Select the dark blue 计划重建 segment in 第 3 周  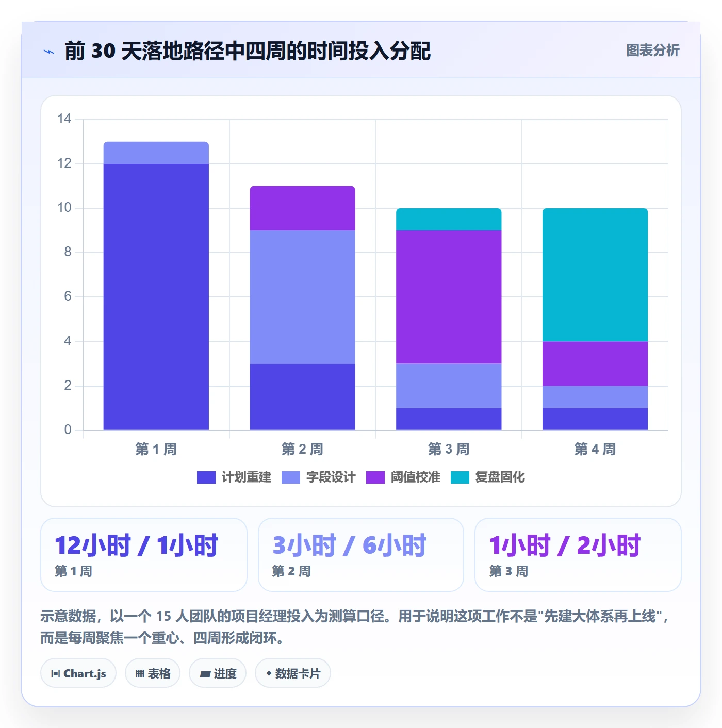tap(449, 419)
